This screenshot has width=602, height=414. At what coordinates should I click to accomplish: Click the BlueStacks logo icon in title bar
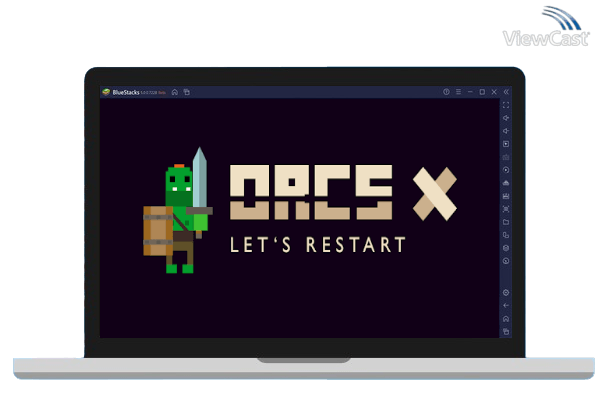pyautogui.click(x=106, y=92)
